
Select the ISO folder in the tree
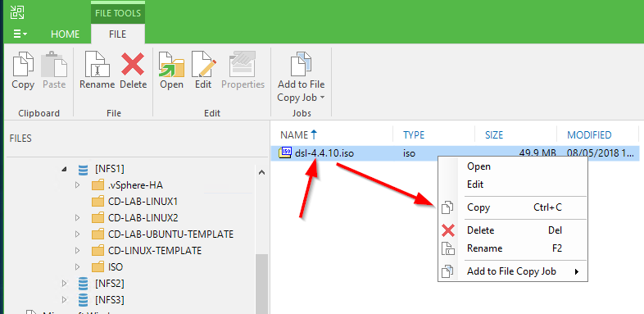click(x=116, y=266)
